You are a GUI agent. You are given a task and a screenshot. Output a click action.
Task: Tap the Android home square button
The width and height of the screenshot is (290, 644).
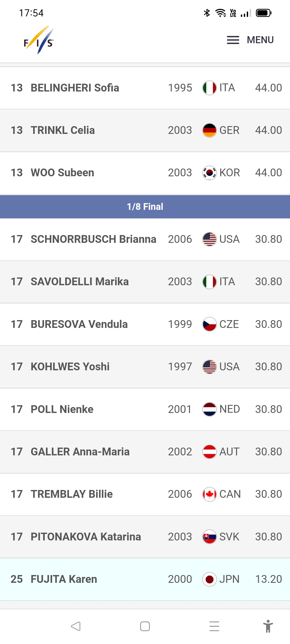point(145,626)
